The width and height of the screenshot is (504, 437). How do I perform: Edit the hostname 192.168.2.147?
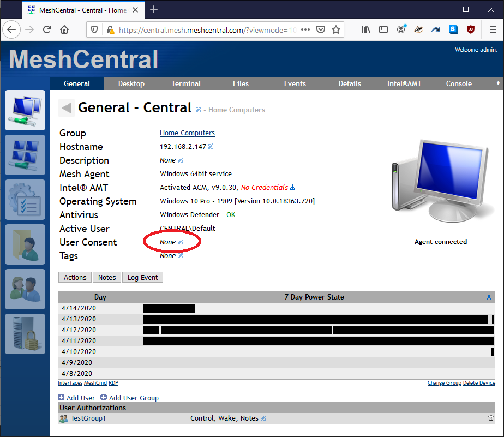(211, 147)
